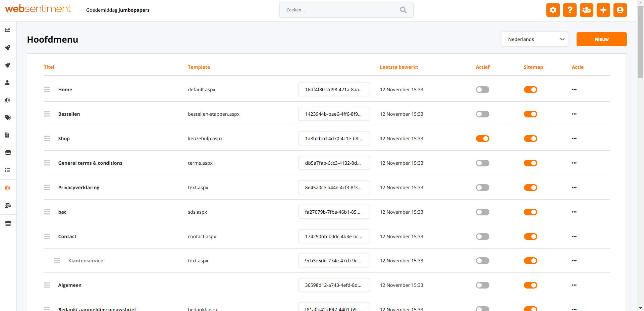The height and width of the screenshot is (311, 644).
Task: Click the websentiment logo link
Action: tap(38, 9)
